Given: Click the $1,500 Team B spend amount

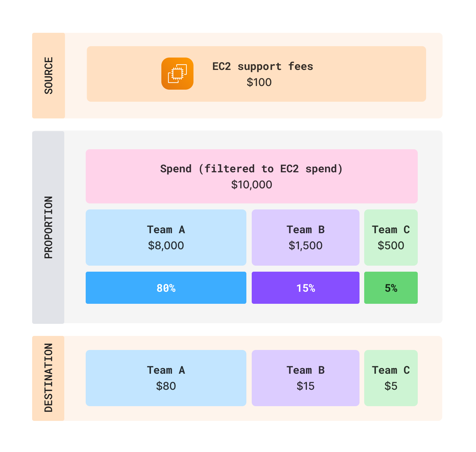Looking at the screenshot, I should (x=305, y=246).
